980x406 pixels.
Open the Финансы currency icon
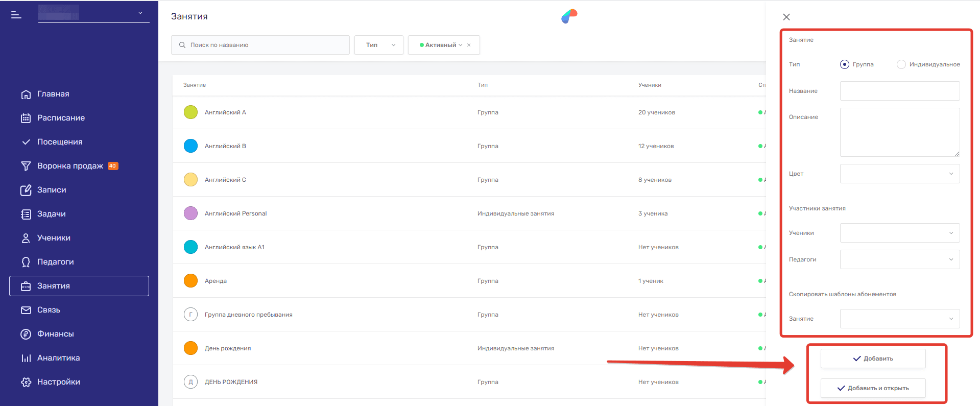click(x=26, y=334)
